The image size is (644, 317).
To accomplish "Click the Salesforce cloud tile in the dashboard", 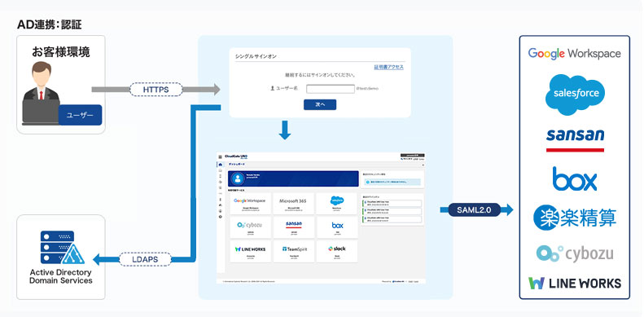I will (x=337, y=204).
